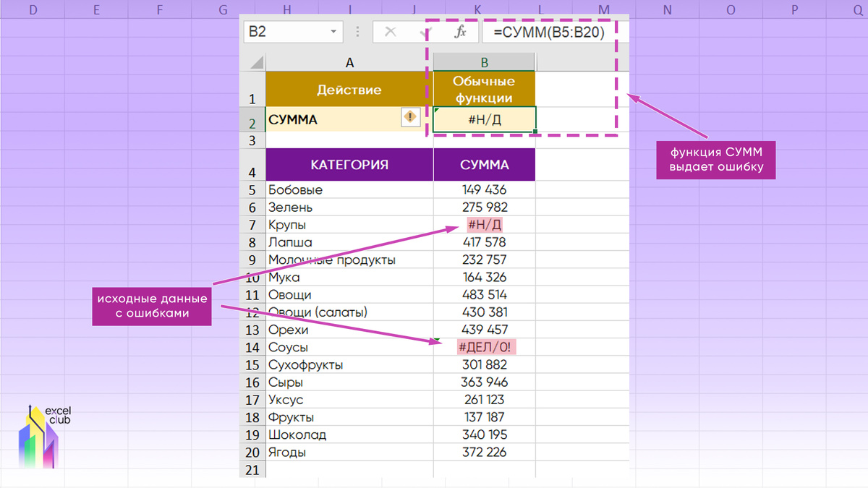Click the Обычные функции header cell
The height and width of the screenshot is (488, 868).
point(485,89)
